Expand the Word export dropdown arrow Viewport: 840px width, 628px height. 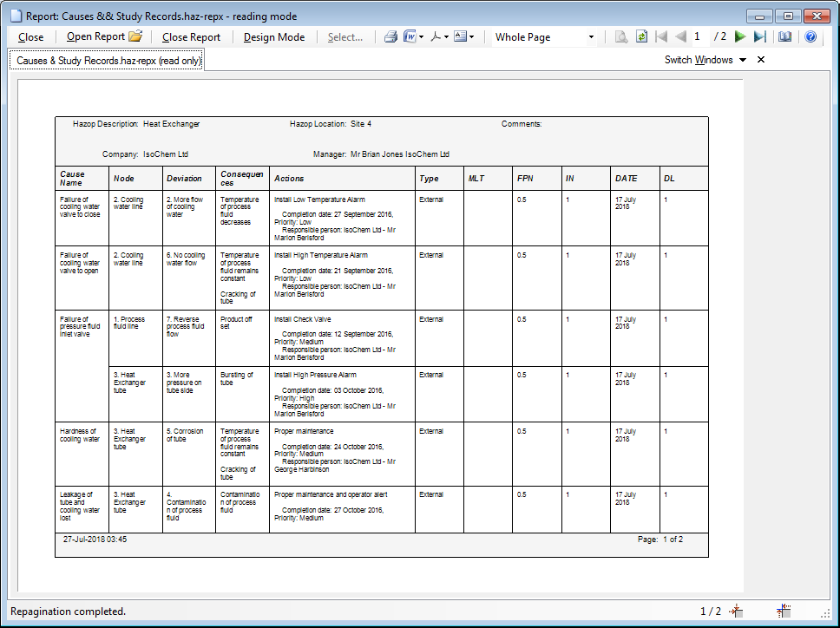pos(422,37)
